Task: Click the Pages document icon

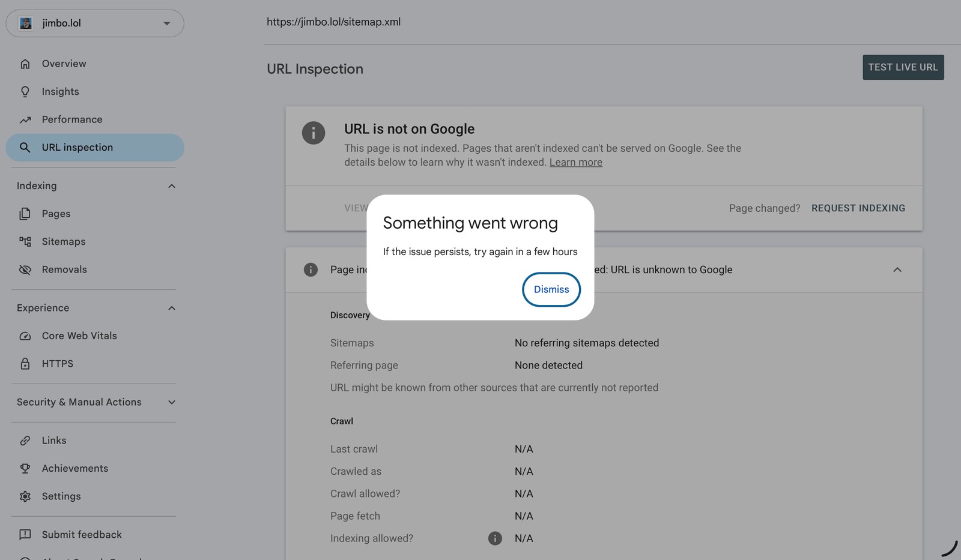Action: pos(25,214)
